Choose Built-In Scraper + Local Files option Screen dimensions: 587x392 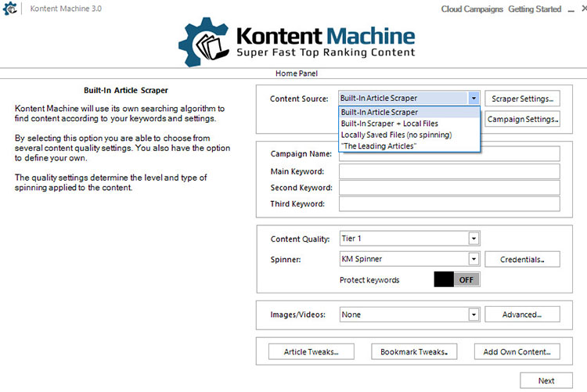tap(409, 123)
